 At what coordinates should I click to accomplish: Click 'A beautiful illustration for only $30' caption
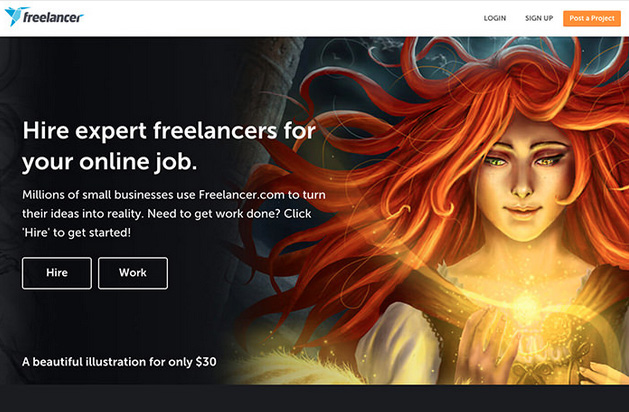coord(118,360)
